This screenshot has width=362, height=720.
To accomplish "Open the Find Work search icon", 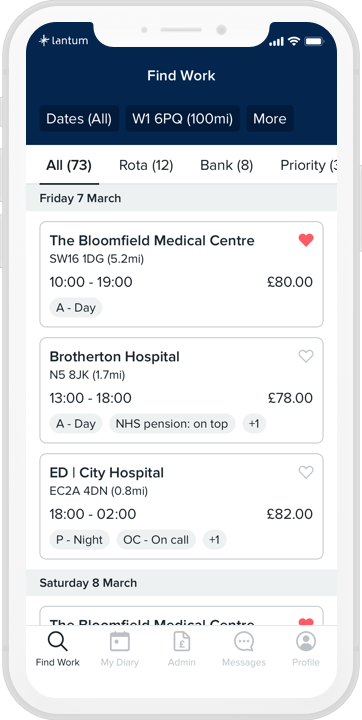I will pyautogui.click(x=57, y=641).
